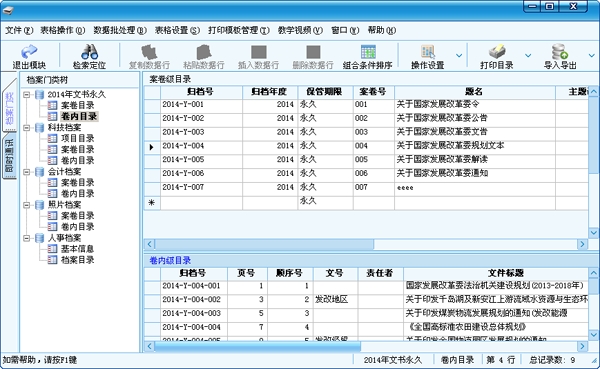Click 案卷号 column header
The image size is (600, 369).
(x=373, y=92)
